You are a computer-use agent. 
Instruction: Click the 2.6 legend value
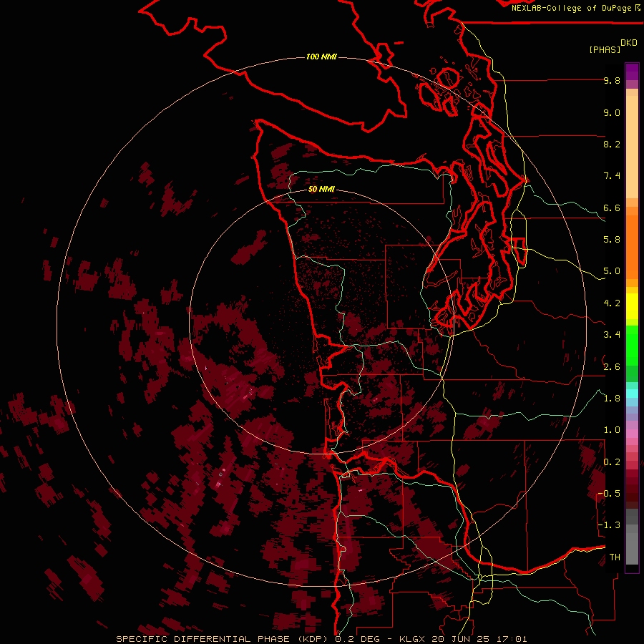612,366
